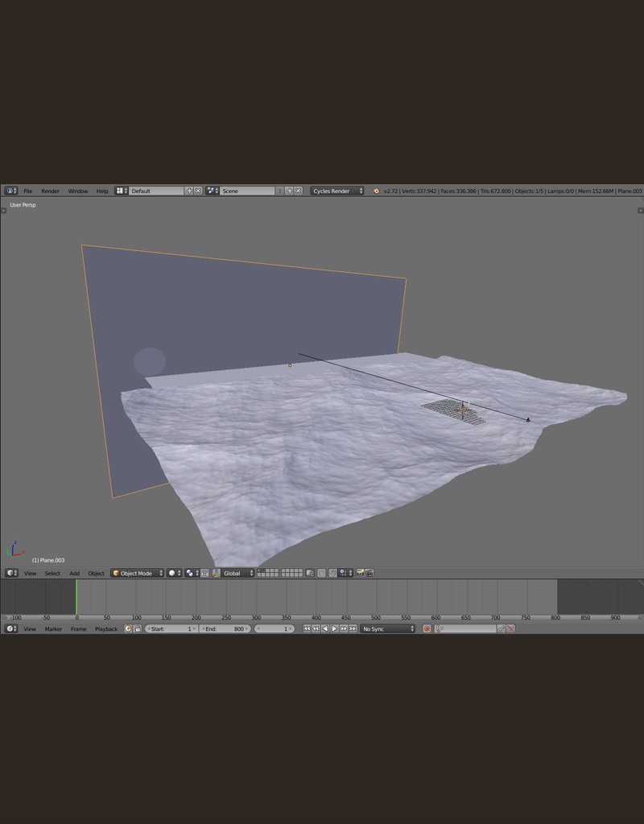Select the scale manipulator icon
The image size is (644, 824).
tap(218, 572)
